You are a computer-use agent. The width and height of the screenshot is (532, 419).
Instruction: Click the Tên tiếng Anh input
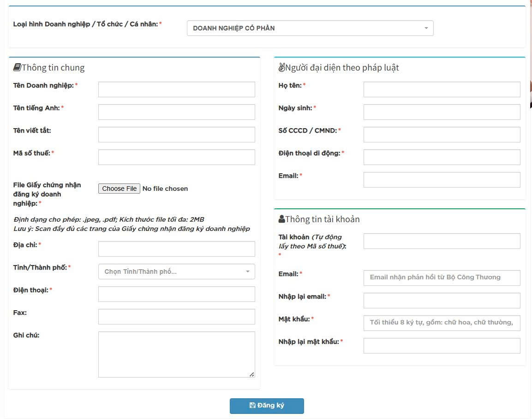pyautogui.click(x=176, y=112)
